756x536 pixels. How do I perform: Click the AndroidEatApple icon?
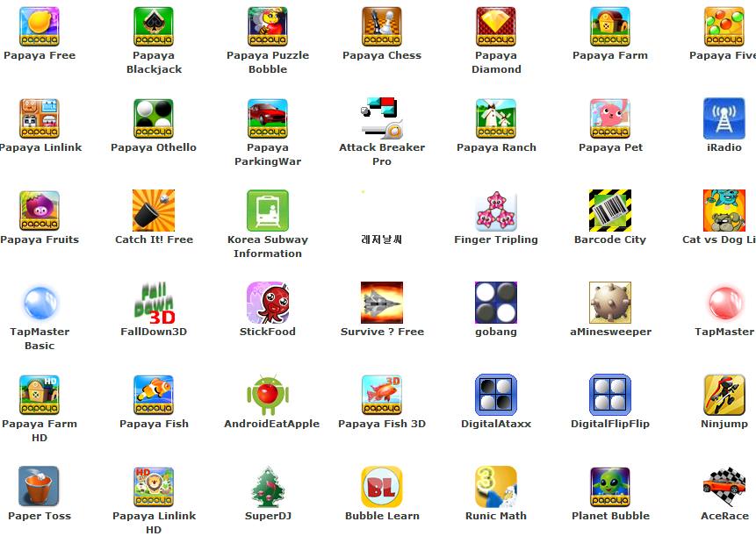(x=268, y=395)
